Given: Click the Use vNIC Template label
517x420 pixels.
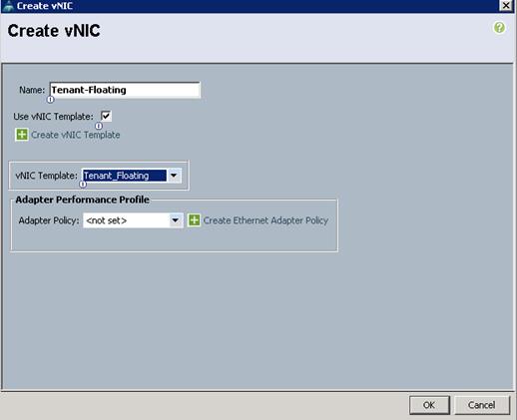Looking at the screenshot, I should (x=53, y=117).
